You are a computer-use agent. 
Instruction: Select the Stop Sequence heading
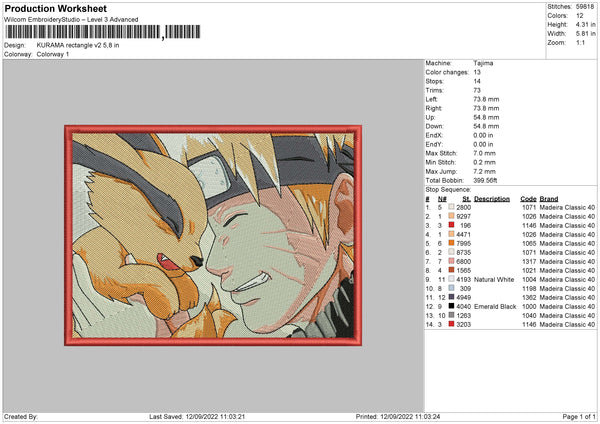pos(448,190)
